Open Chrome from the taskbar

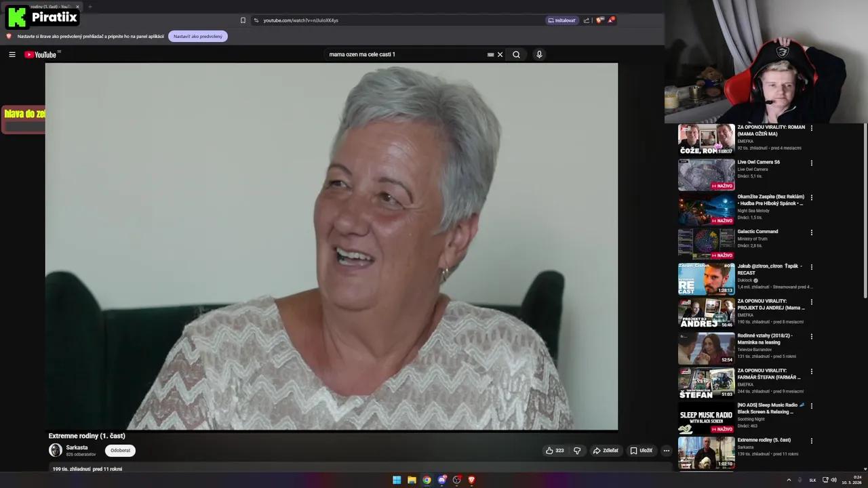(x=427, y=480)
